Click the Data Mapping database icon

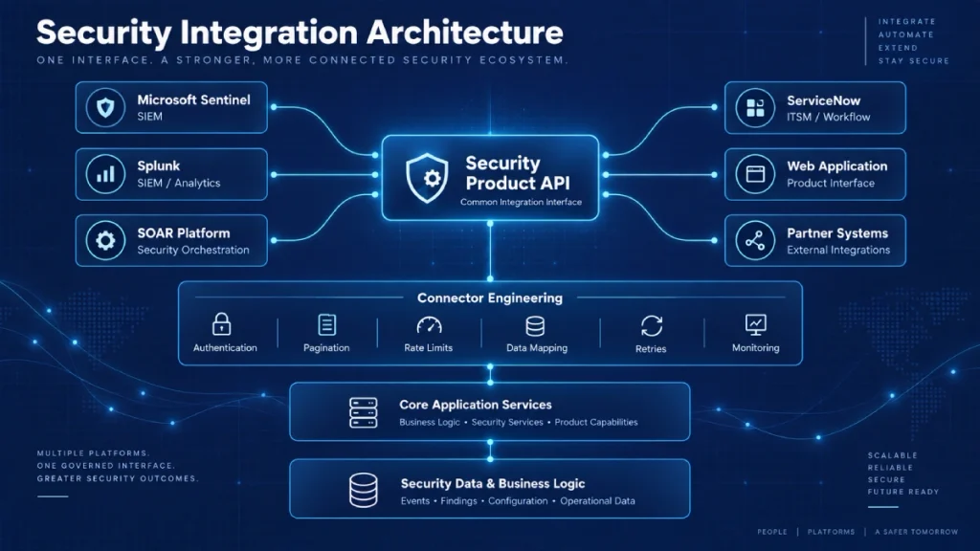[535, 325]
